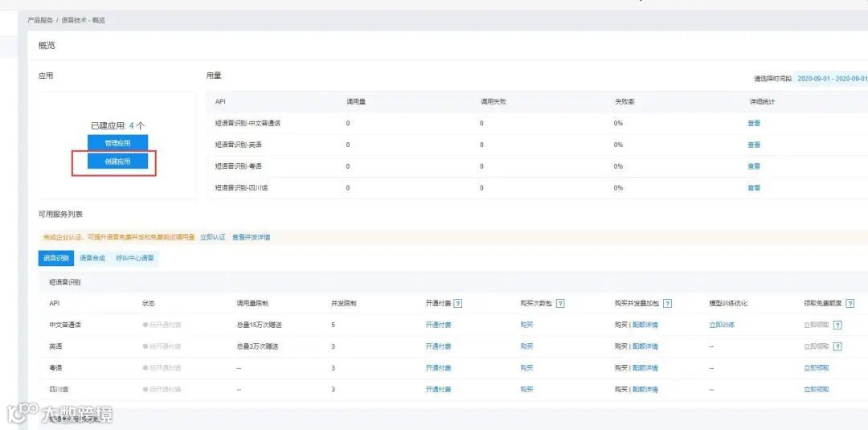Screen dimensions: 868x430
Task: Click the 立即认证 link
Action: 212,237
